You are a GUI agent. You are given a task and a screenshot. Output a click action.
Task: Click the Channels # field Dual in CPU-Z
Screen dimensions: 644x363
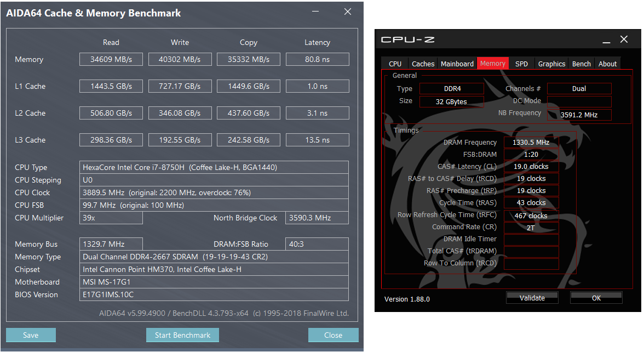[579, 89]
